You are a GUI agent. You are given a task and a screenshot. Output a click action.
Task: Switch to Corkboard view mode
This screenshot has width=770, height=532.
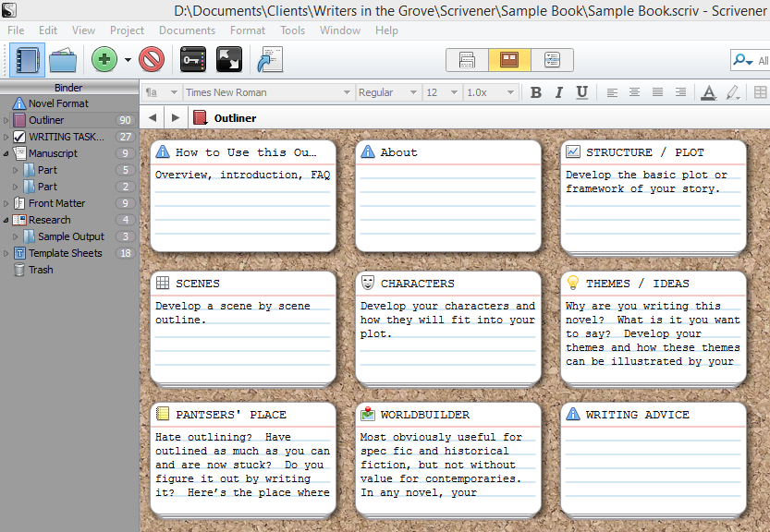tap(509, 61)
